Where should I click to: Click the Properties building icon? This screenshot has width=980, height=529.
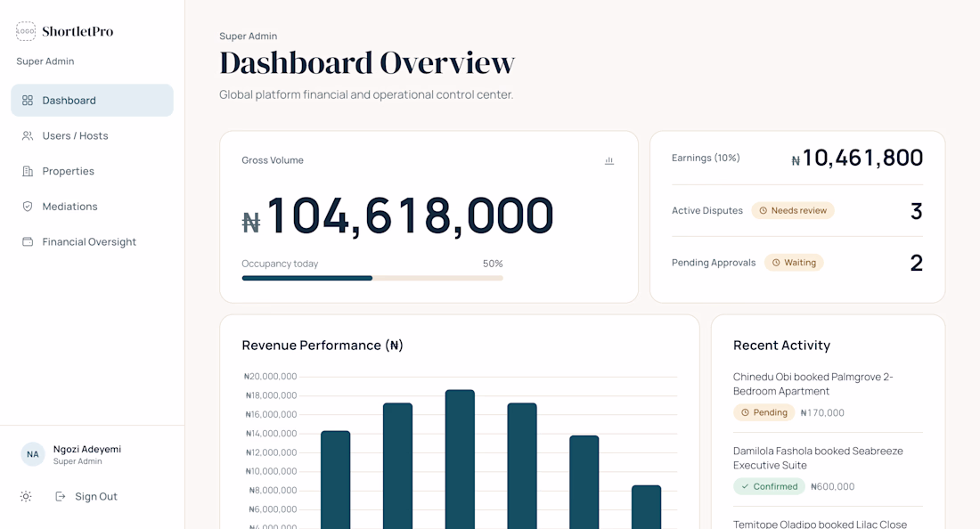click(x=28, y=171)
